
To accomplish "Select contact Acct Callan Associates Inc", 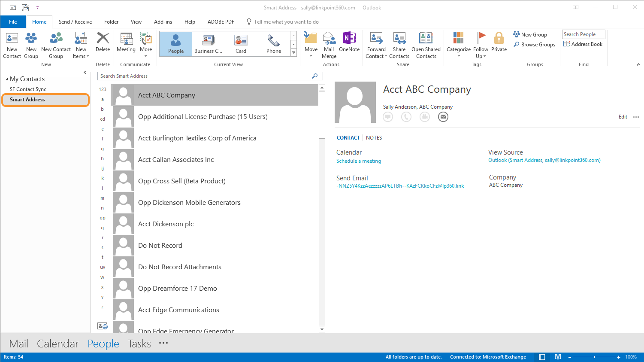I will coord(215,160).
